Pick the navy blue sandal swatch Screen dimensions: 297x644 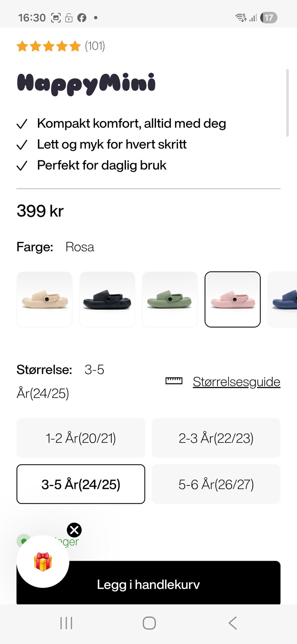pos(282,299)
